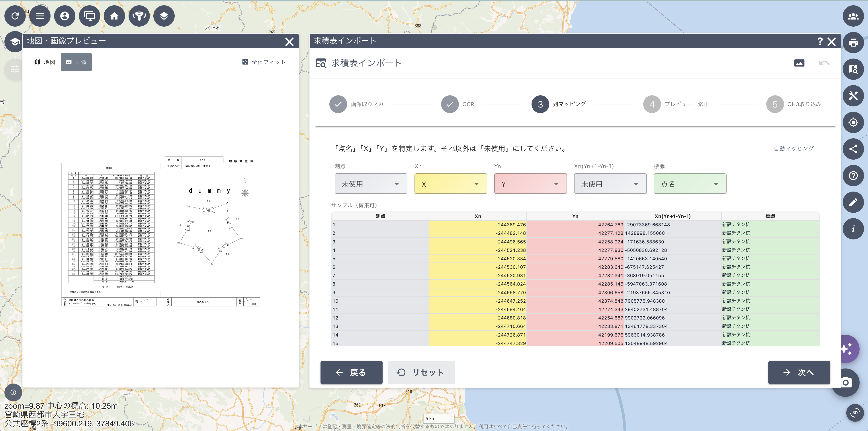Refresh the map with the reload icon
This screenshot has height=431, width=868.
pyautogui.click(x=15, y=16)
